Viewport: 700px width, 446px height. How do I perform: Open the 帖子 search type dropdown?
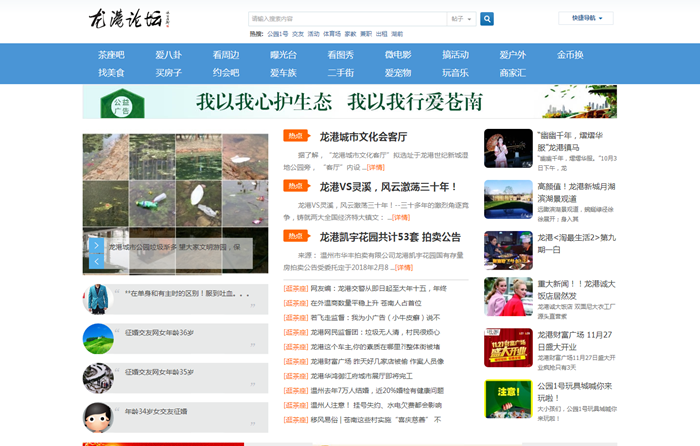pyautogui.click(x=461, y=19)
